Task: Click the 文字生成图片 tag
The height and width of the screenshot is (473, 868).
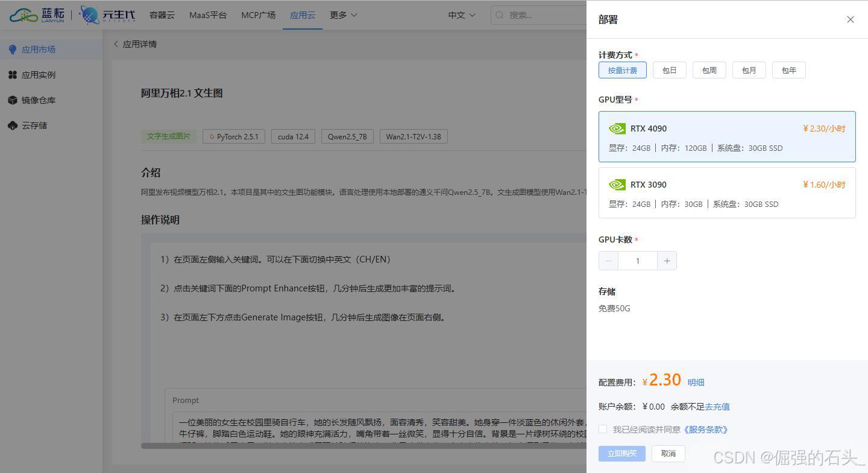Action: click(x=169, y=136)
